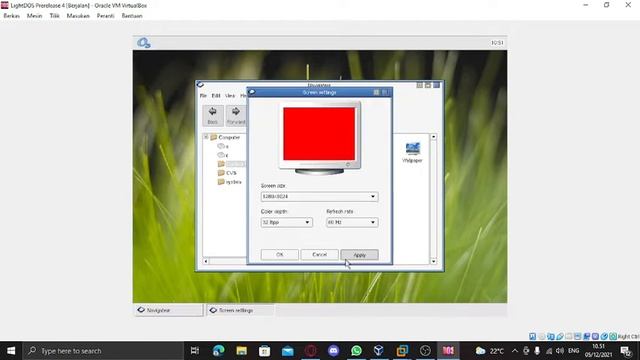Open the Wallpaper icon in Navigator
Viewport: 640px width, 360px height.
[x=412, y=152]
